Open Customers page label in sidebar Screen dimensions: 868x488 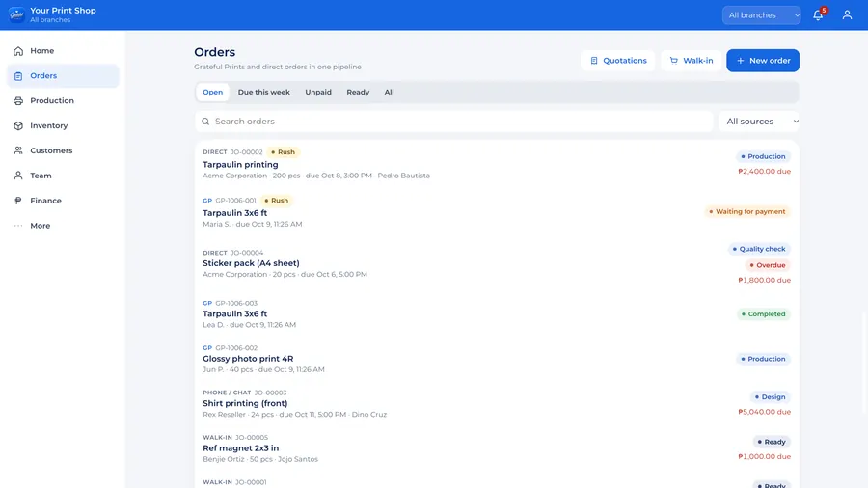pos(51,150)
